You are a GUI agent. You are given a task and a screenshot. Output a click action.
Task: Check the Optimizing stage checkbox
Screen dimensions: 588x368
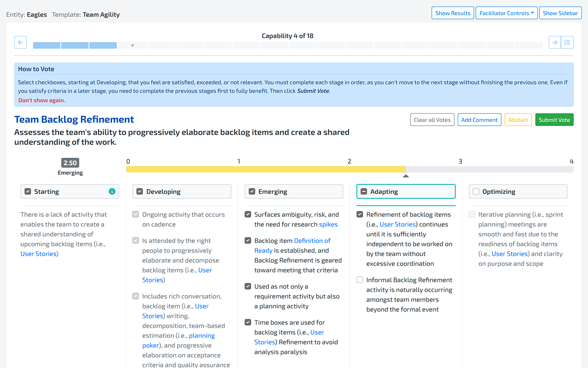coord(476,191)
